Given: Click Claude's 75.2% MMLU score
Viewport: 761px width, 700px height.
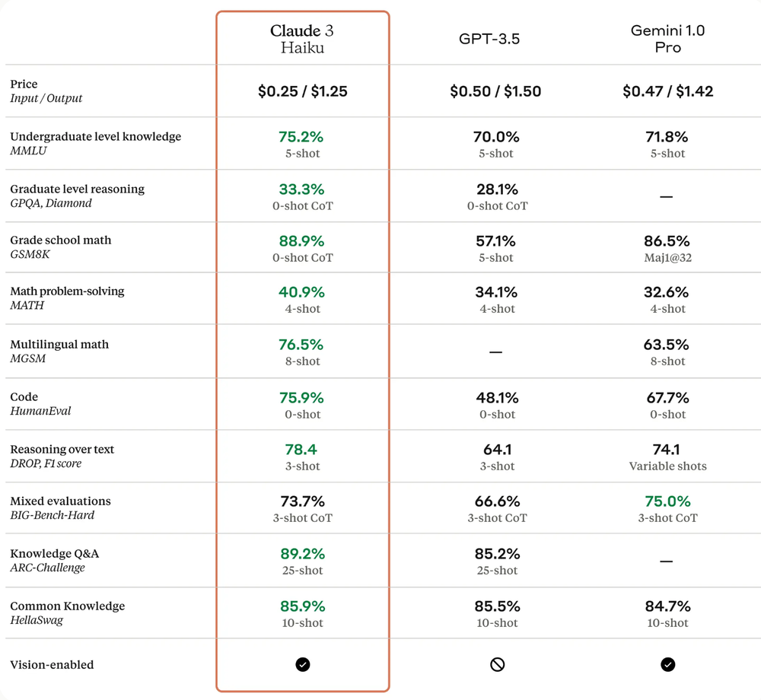Looking at the screenshot, I should point(301,137).
